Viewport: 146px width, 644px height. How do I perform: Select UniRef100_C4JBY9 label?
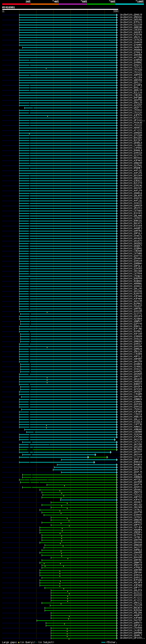131,630
